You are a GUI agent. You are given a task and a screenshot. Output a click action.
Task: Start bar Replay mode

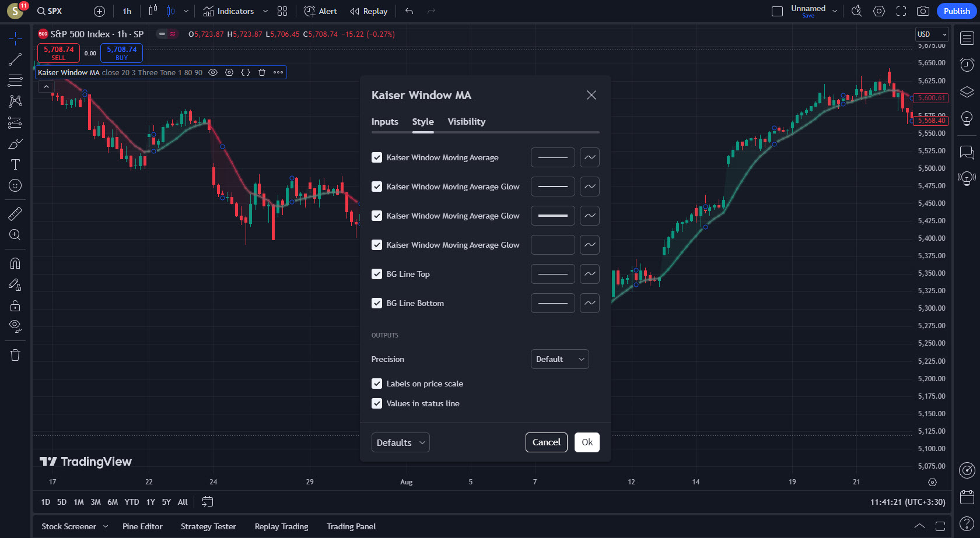point(369,11)
